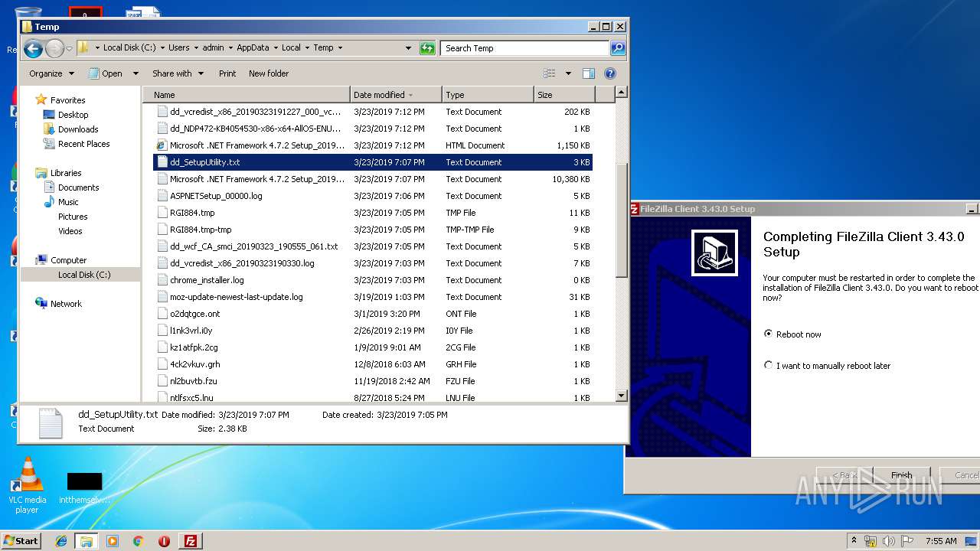Select Computer in the navigation pane
Image resolution: width=980 pixels, height=551 pixels.
coord(68,260)
